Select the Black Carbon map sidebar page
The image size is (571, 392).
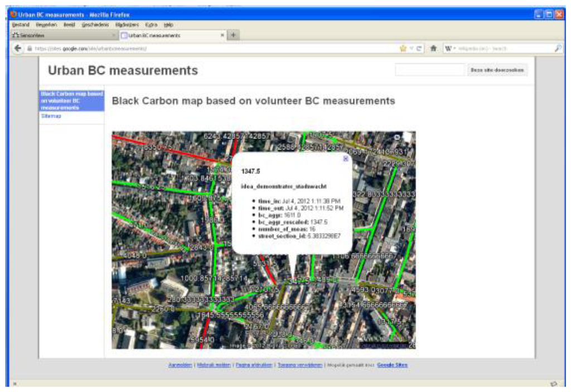[x=71, y=100]
